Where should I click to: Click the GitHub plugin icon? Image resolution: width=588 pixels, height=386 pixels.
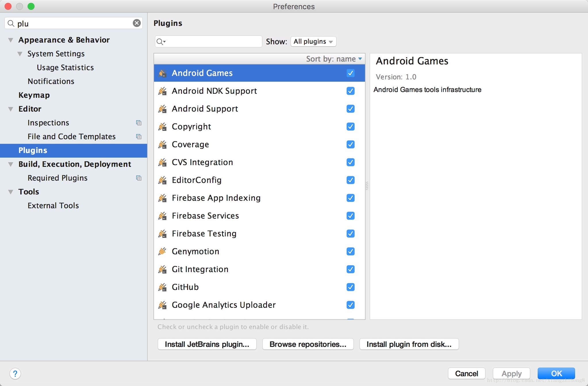162,287
